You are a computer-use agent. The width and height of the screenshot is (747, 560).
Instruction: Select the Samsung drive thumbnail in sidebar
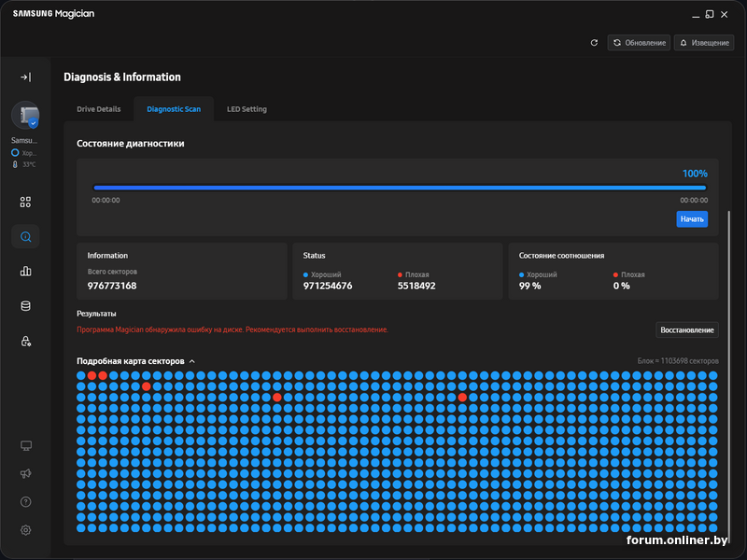pyautogui.click(x=25, y=116)
